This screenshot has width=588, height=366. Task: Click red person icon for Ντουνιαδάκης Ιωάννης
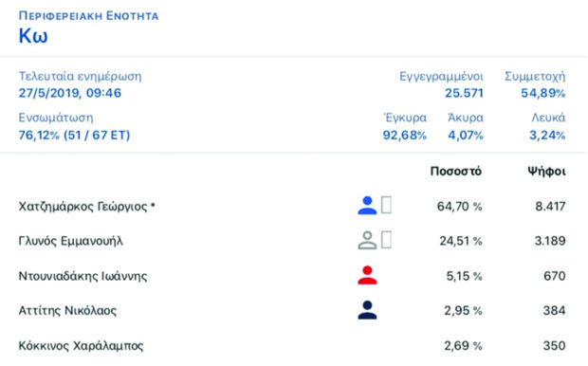point(367,275)
